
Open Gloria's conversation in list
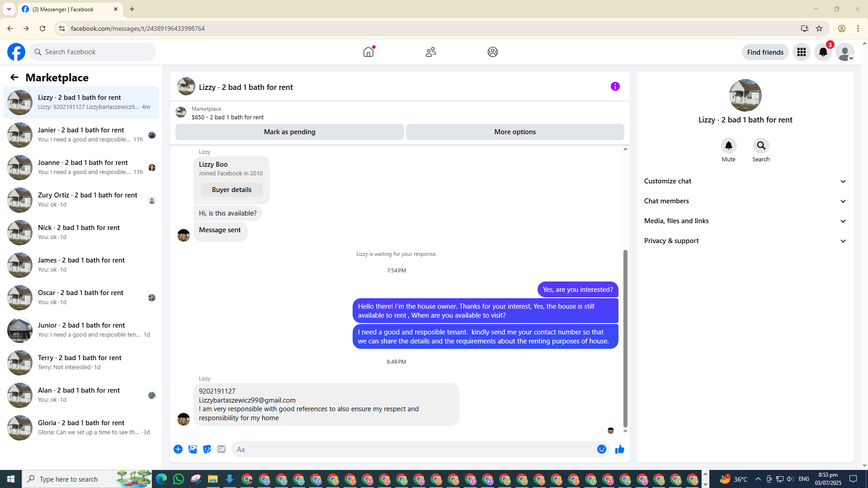tap(81, 427)
